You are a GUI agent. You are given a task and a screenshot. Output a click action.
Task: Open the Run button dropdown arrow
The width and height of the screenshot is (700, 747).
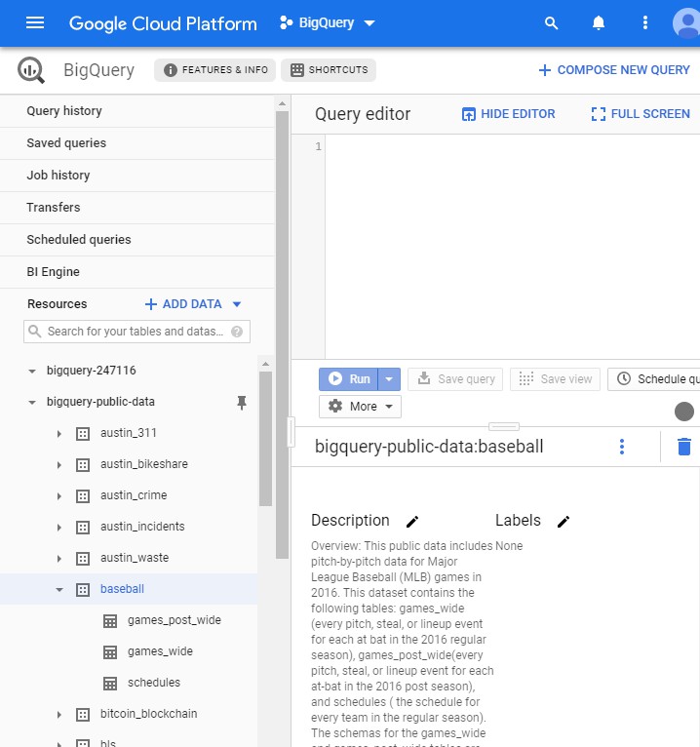click(389, 379)
